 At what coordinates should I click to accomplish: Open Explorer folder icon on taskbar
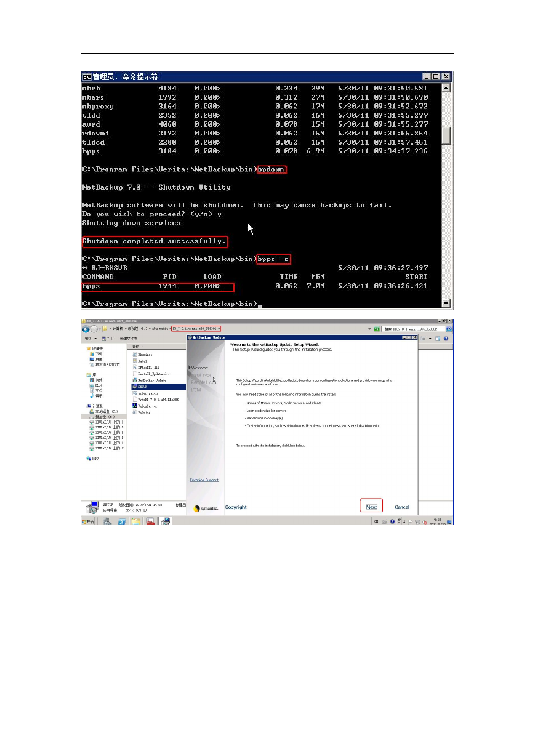(136, 521)
